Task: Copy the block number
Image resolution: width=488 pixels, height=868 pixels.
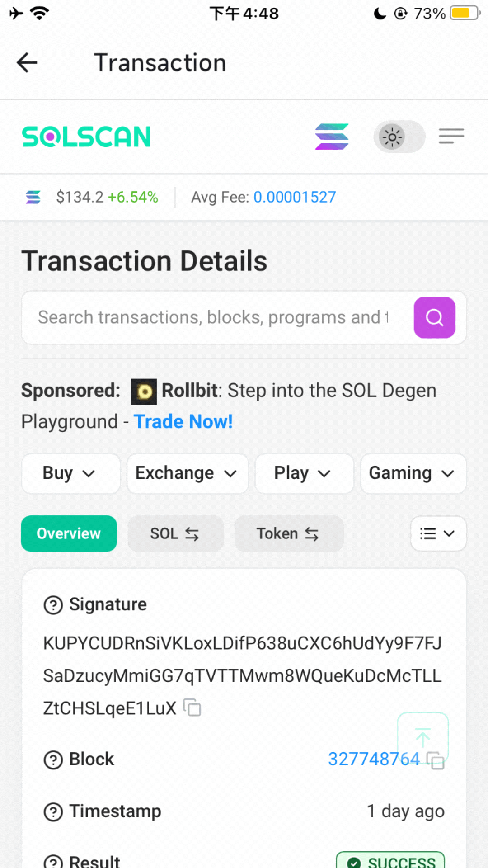Action: 436,760
